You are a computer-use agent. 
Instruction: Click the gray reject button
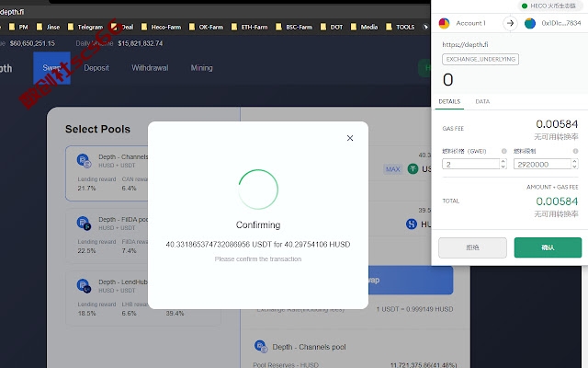(x=472, y=247)
